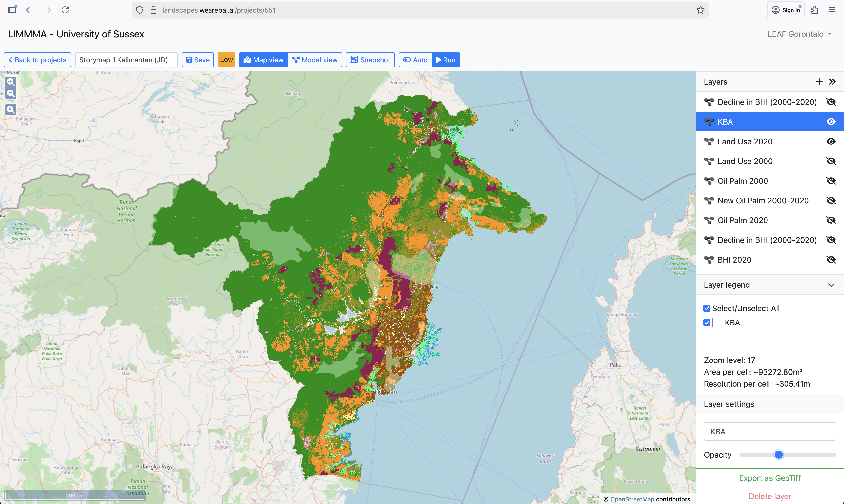Select the Oil Palm 2020 layer
Image resolution: width=844 pixels, height=504 pixels.
coord(742,220)
